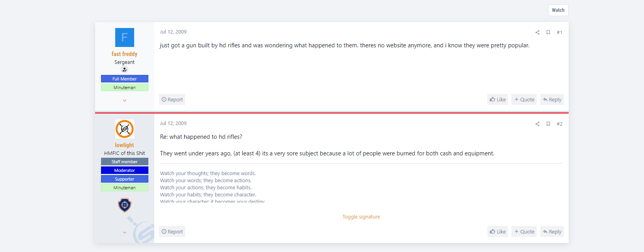Viewport: 644px width, 252px height.
Task: Click share icon on post #2
Action: coord(537,124)
